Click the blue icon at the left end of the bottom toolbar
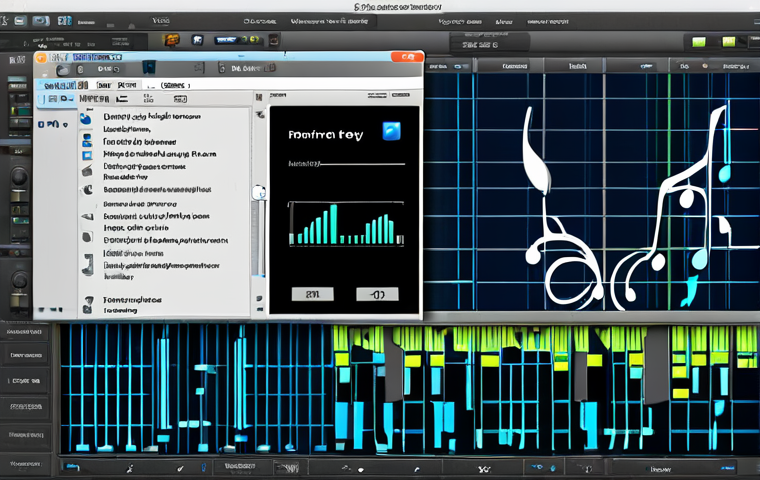This screenshot has height=480, width=760. (x=72, y=467)
